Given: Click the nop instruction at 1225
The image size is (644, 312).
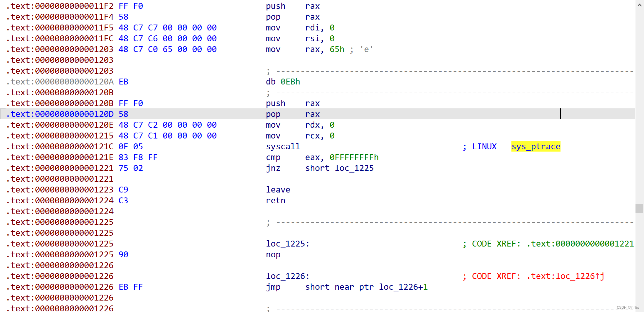Looking at the screenshot, I should click(x=273, y=255).
